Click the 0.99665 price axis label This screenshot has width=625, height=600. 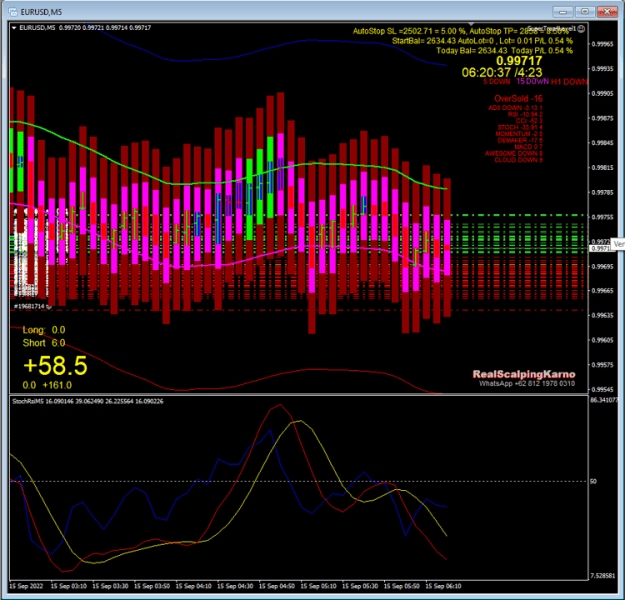(602, 291)
